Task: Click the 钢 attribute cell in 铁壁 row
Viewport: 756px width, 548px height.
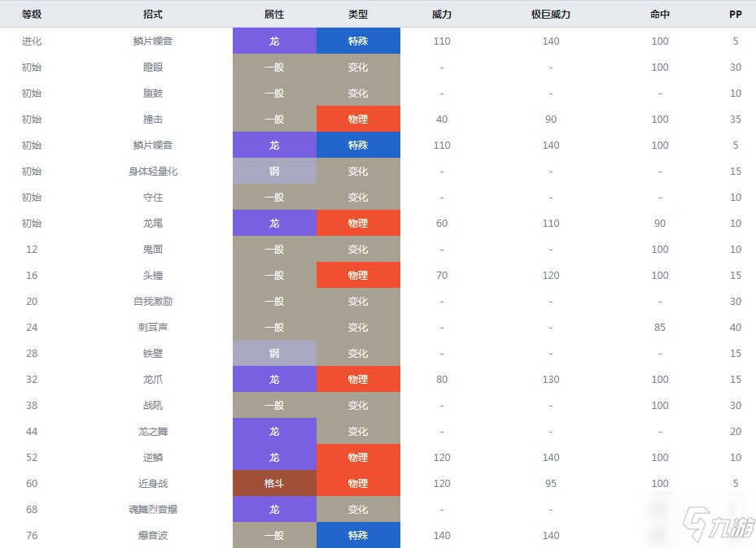Action: pyautogui.click(x=274, y=353)
